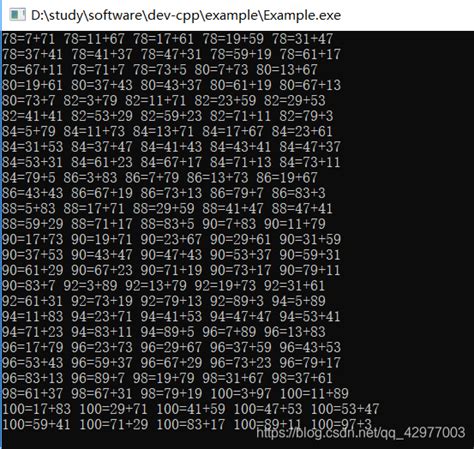Click the 80=7+73 output entry

pos(221,70)
